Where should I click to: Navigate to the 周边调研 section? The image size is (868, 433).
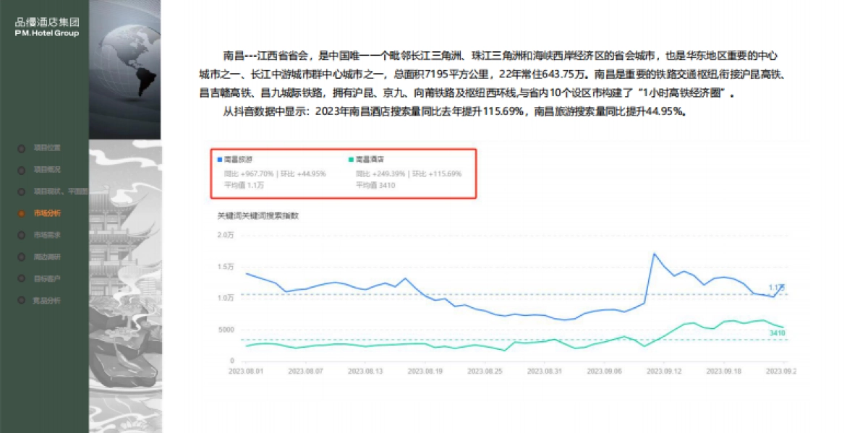pos(47,257)
